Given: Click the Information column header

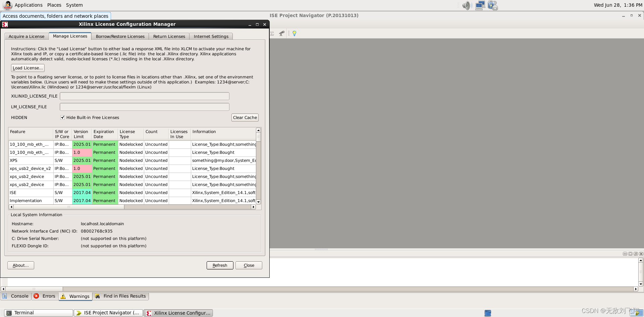Looking at the screenshot, I should point(223,134).
